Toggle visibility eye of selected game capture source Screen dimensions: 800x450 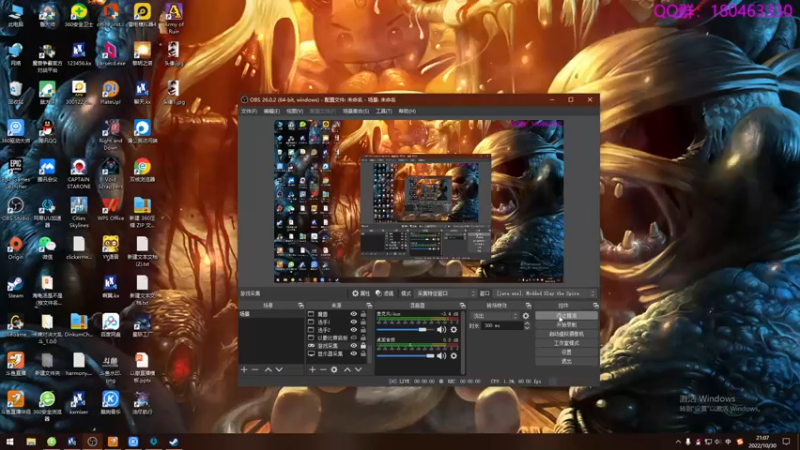coord(354,346)
